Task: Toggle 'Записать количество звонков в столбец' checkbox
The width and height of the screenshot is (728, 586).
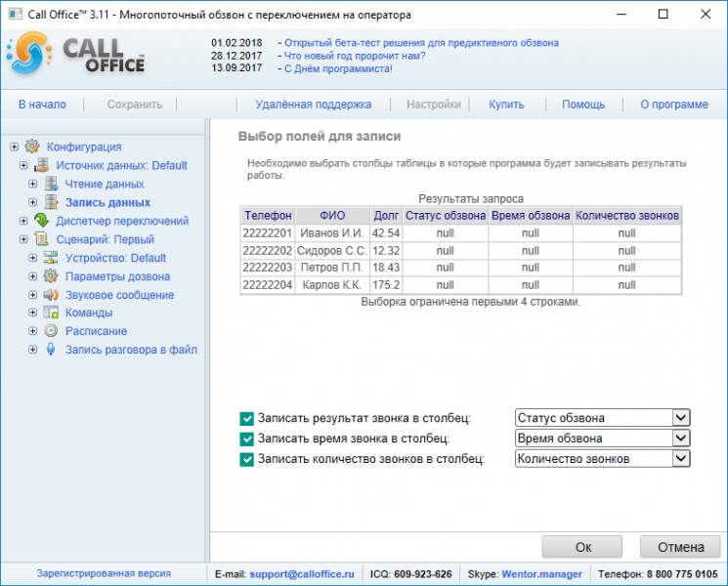Action: click(246, 459)
